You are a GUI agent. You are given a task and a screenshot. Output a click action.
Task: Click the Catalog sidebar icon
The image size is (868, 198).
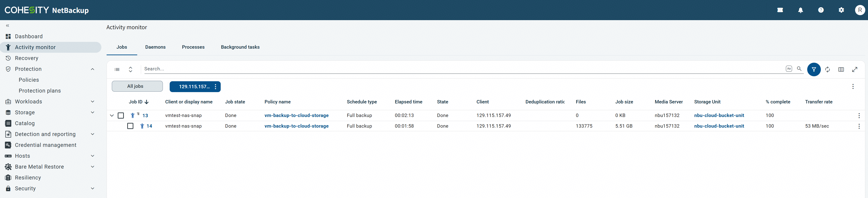click(x=8, y=123)
